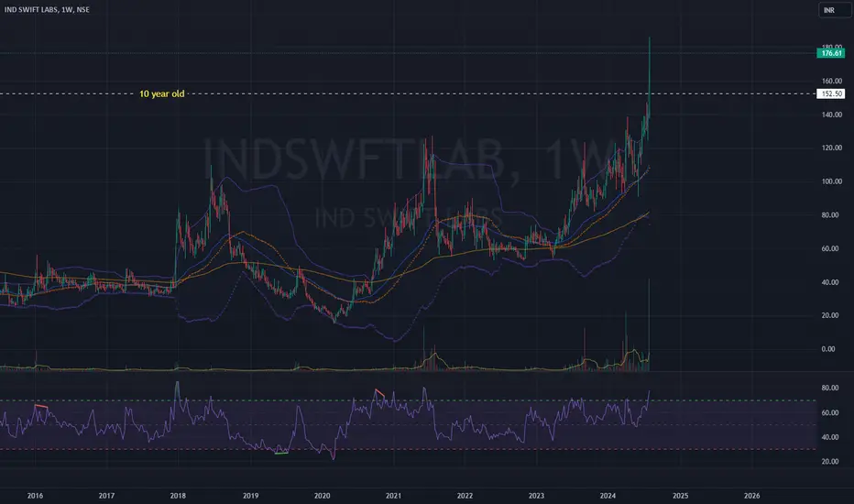Click the 2020 time axis label
Screen dimensions: 854x504
point(322,496)
